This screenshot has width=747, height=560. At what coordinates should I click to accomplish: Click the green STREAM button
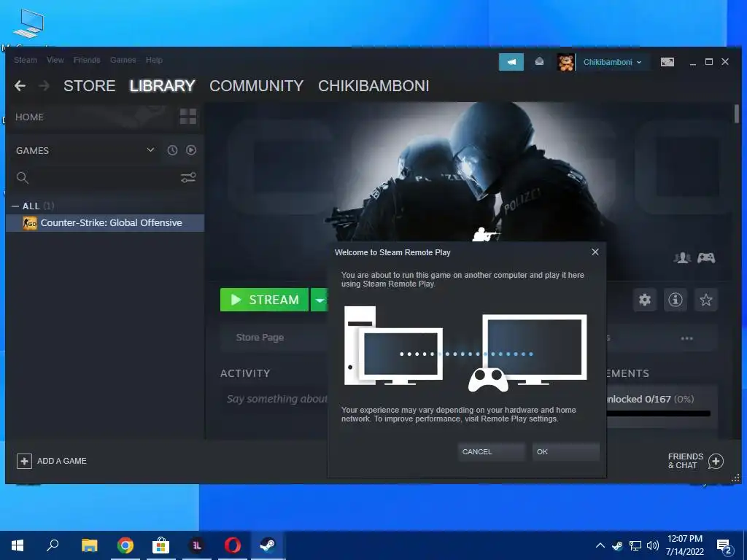(x=264, y=300)
